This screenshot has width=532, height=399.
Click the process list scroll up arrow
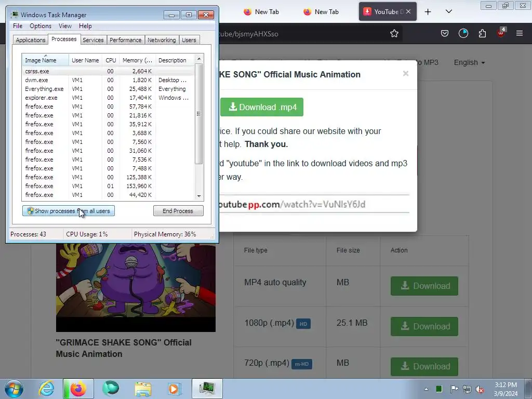[199, 59]
